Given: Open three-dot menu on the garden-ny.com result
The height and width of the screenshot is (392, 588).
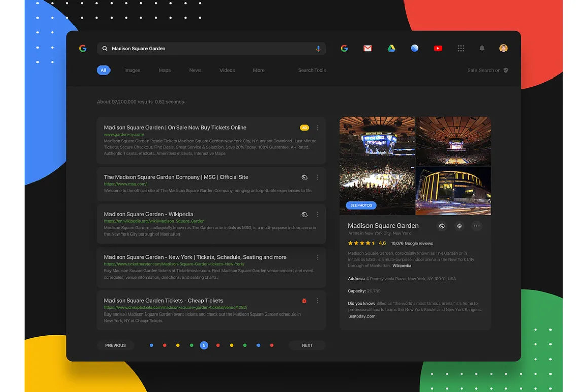Looking at the screenshot, I should (x=318, y=128).
